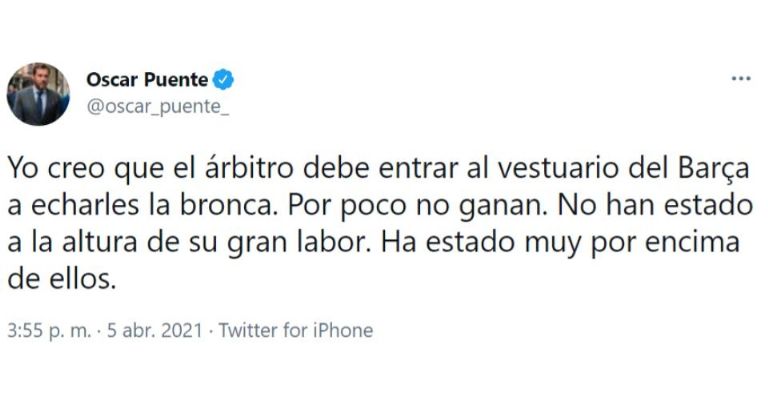Viewport: 768px width, 400px height.
Task: Click the final line "de ellos."
Action: 62,282
